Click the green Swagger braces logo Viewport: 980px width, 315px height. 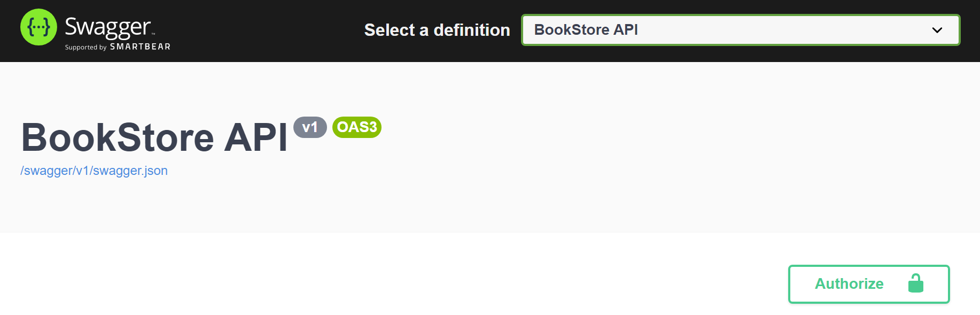coord(38,27)
